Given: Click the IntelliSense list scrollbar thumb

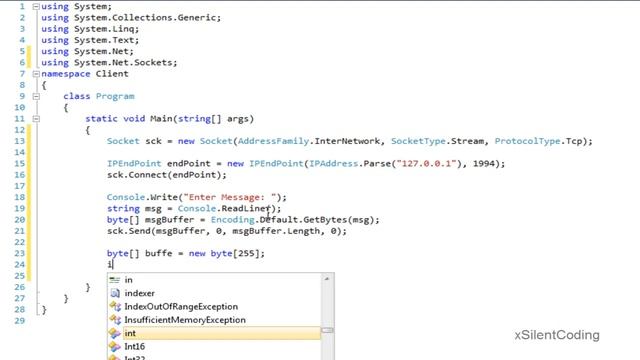Looking at the screenshot, I should (327, 330).
